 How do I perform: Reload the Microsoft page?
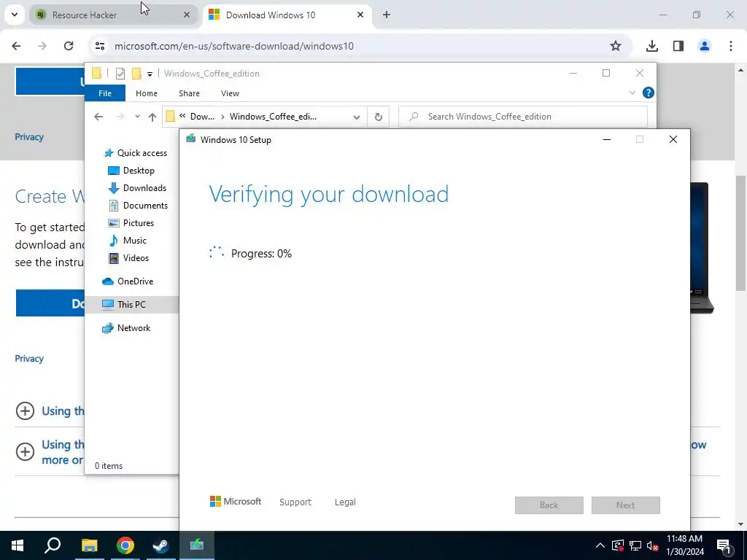click(x=69, y=46)
